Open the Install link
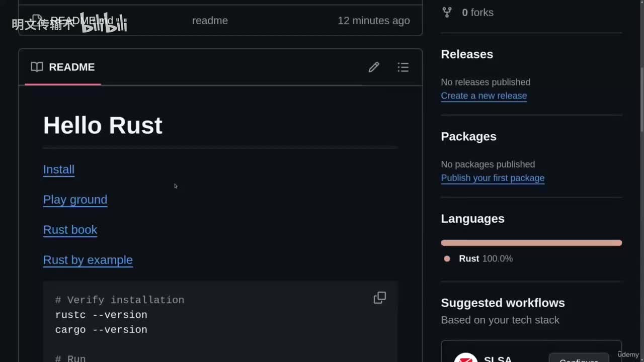 click(59, 169)
